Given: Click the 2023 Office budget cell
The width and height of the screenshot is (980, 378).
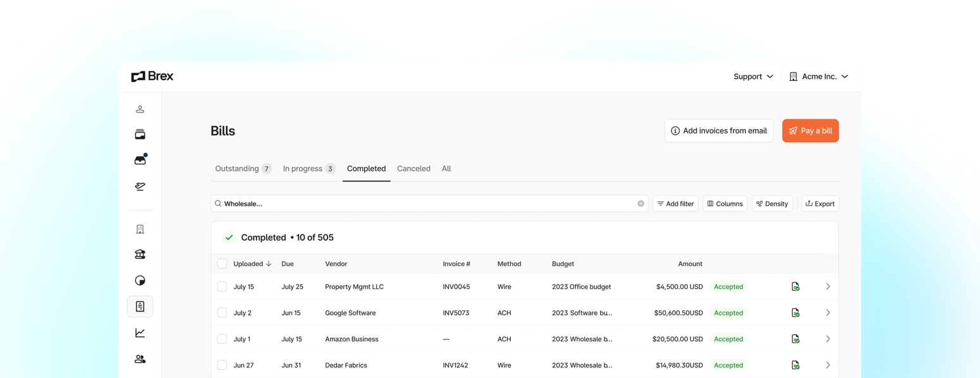Looking at the screenshot, I should tap(582, 286).
